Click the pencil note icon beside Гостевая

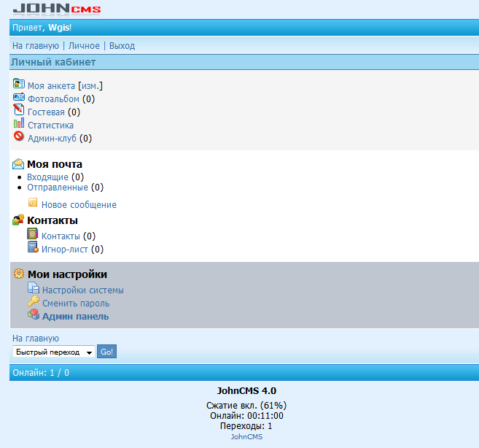(19, 109)
